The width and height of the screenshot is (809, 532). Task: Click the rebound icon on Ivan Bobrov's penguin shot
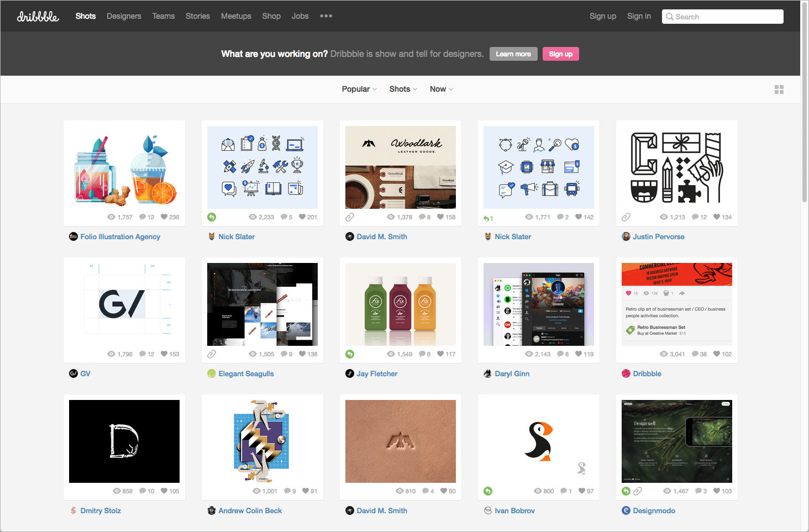[x=488, y=491]
